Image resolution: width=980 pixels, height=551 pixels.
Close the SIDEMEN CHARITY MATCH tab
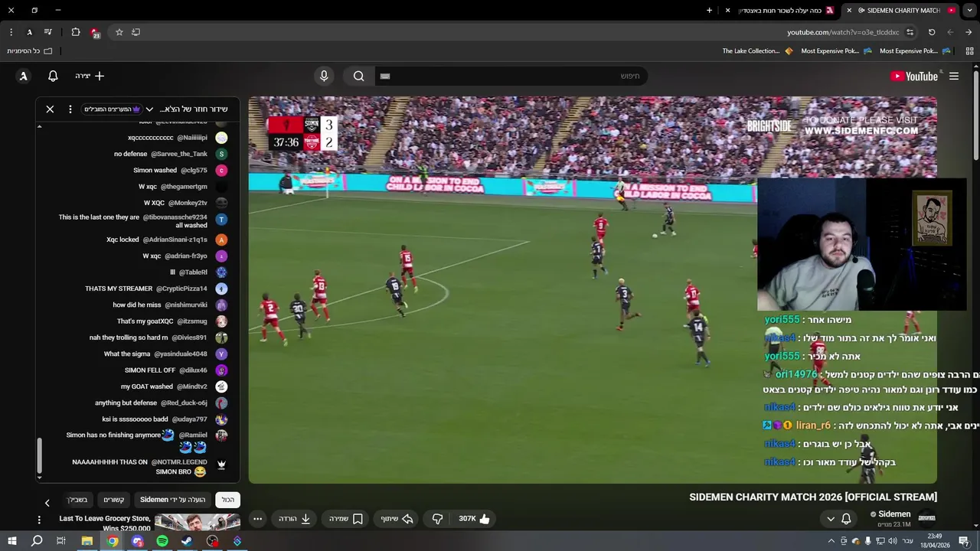[849, 11]
